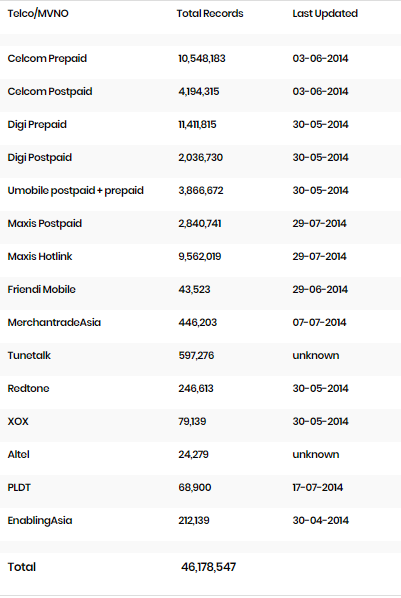Select the Celcom Postpaid row label
The height and width of the screenshot is (598, 401).
click(50, 92)
